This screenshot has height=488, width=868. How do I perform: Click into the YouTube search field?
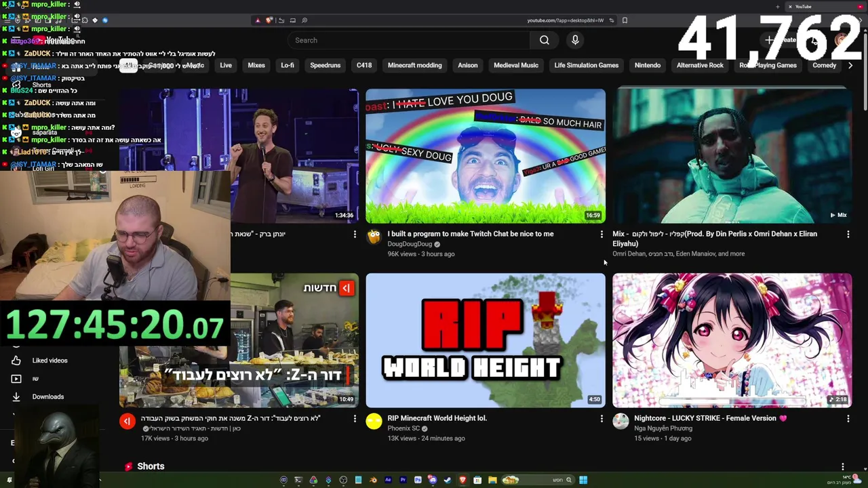409,40
